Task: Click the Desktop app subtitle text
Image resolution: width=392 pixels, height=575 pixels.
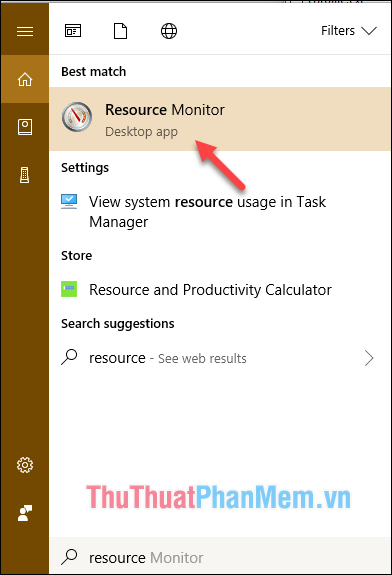Action: tap(141, 132)
